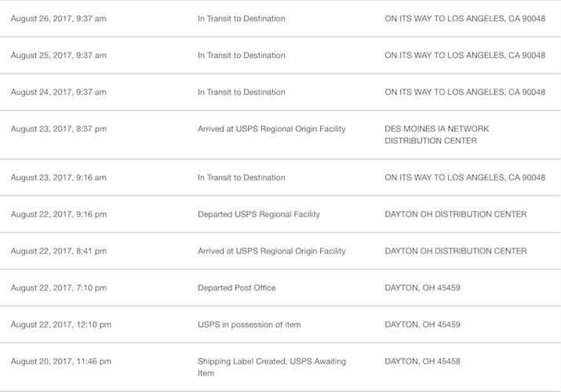This screenshot has height=392, width=561.
Task: Click August 22, 2017, 8:41 pm timestamp
Action: (58, 251)
